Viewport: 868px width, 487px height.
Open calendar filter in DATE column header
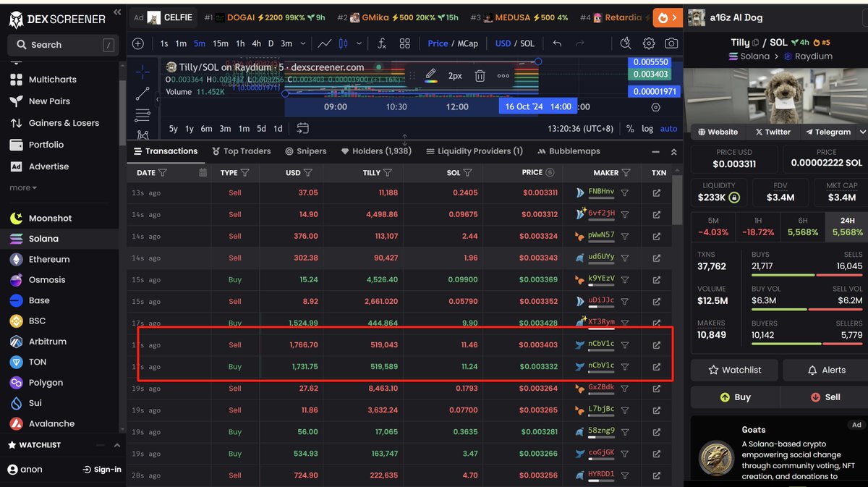pos(203,173)
